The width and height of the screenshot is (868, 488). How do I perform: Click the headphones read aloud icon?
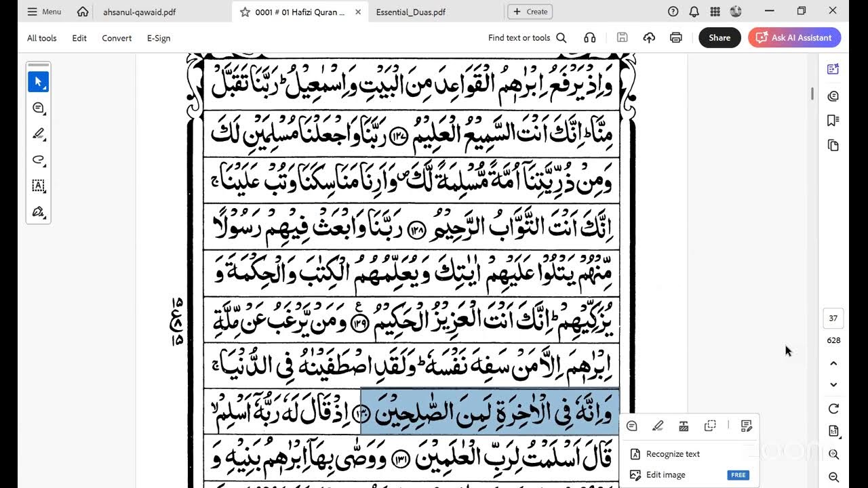[x=590, y=38]
